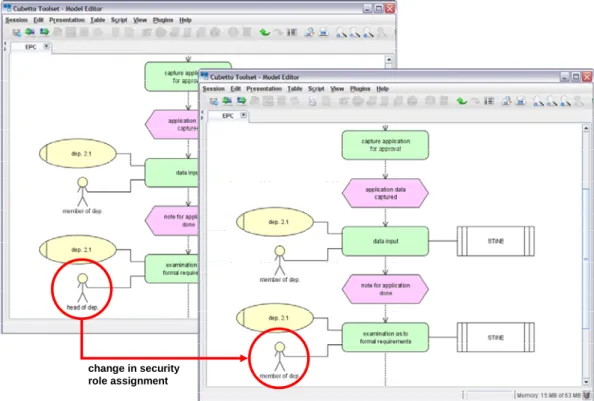Viewport: 594px width, 401px height.
Task: Click the second magnifier zoom icon in front window
Action: (552, 101)
